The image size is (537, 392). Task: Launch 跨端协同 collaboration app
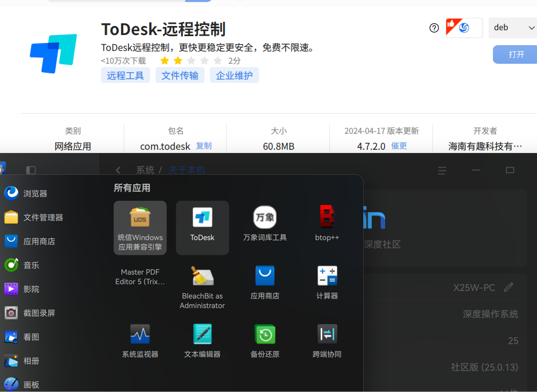(327, 340)
